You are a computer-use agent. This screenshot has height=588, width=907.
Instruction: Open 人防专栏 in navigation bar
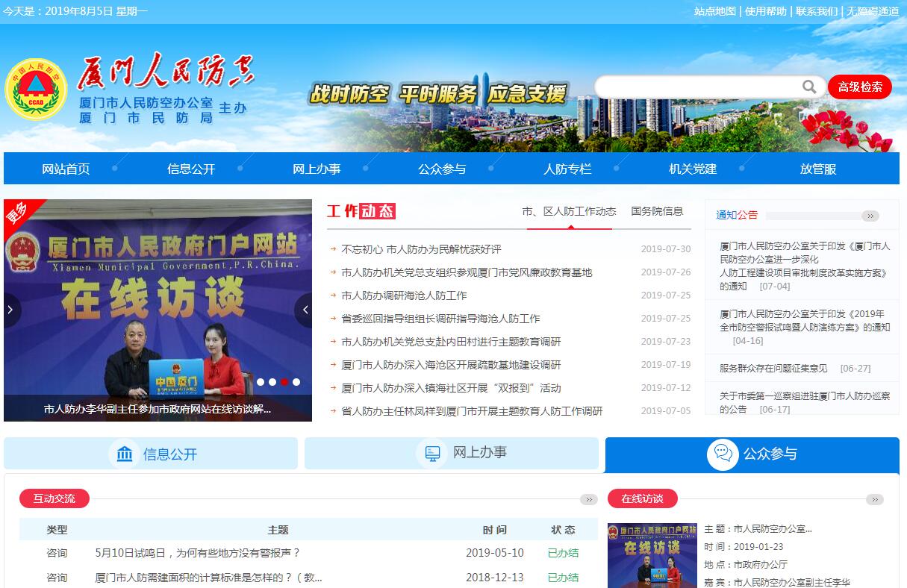coord(567,169)
